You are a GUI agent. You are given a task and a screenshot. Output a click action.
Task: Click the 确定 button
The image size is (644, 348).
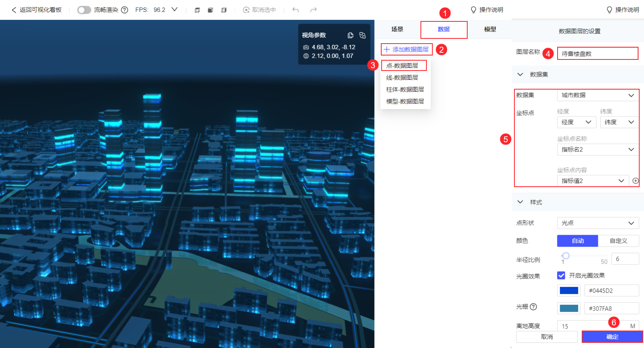coord(612,337)
